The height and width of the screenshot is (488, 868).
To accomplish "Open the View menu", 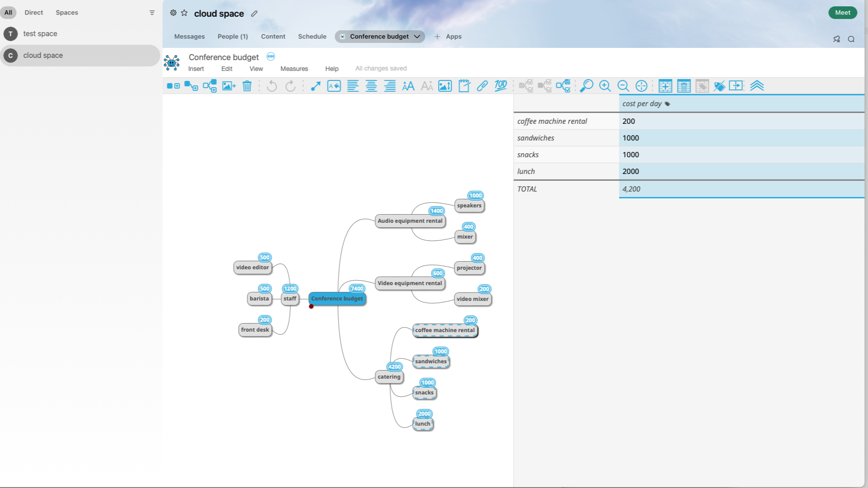I will pos(256,69).
